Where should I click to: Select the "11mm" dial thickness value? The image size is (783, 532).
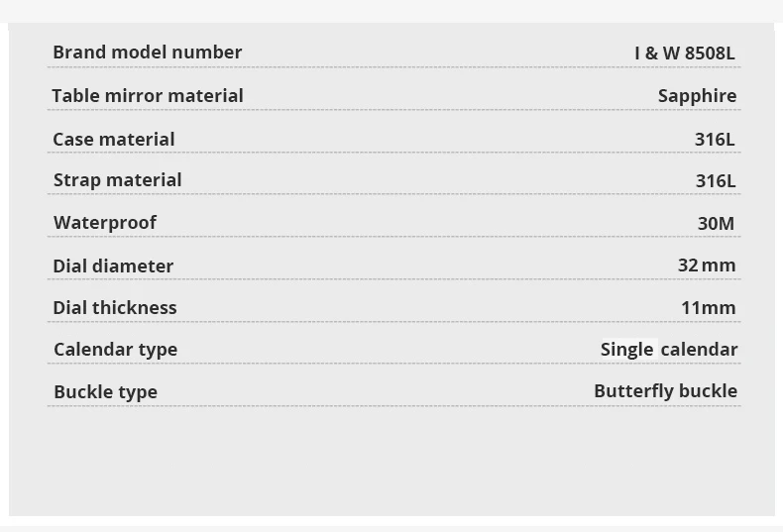pos(708,308)
